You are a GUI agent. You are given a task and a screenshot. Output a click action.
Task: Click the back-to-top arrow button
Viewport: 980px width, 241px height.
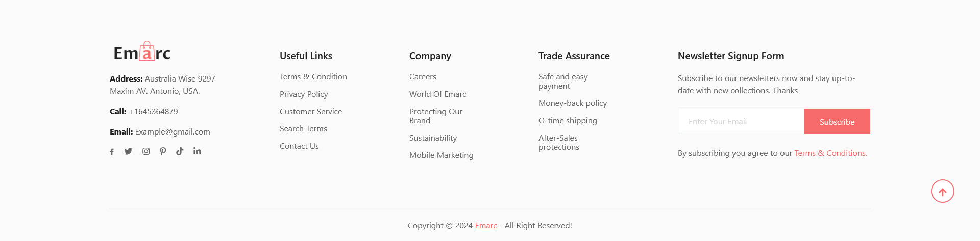coord(942,191)
